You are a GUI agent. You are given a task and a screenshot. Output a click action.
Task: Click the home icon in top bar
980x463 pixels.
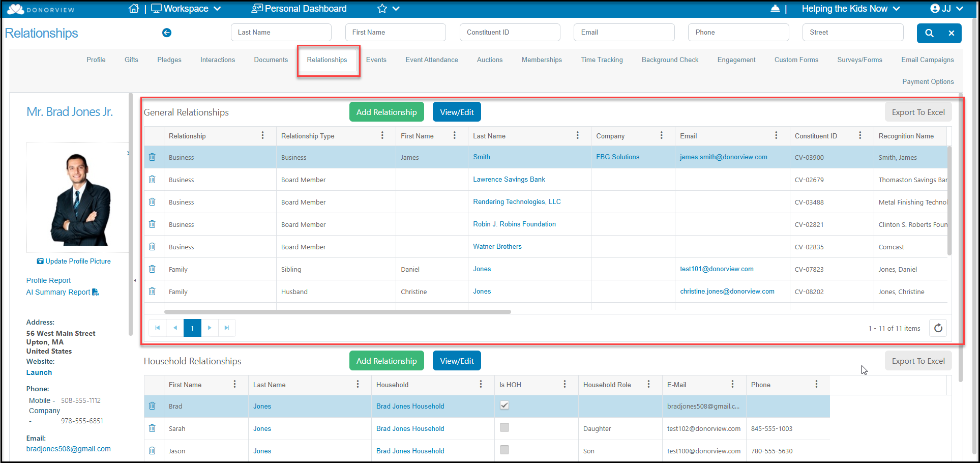134,9
